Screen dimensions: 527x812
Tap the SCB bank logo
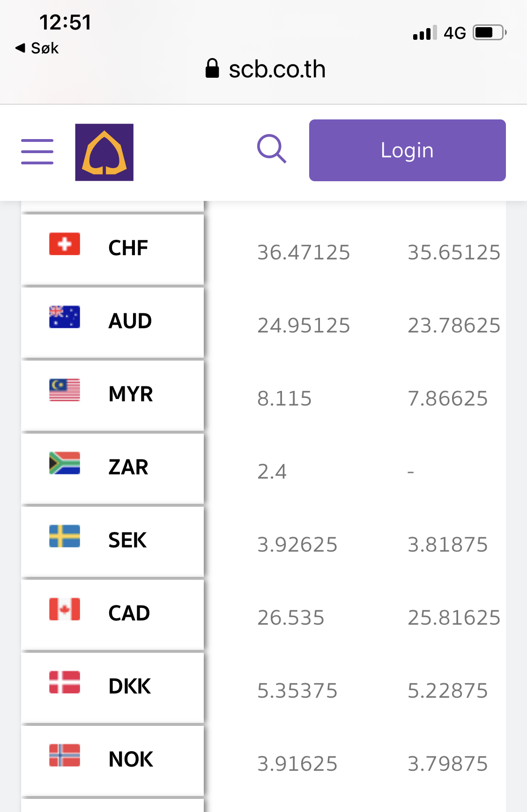pyautogui.click(x=104, y=152)
